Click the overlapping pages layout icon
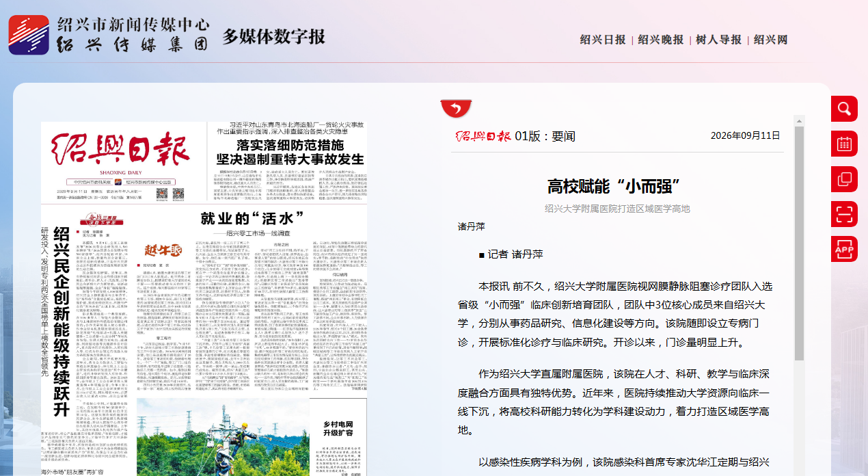The image size is (868, 476). tap(844, 179)
